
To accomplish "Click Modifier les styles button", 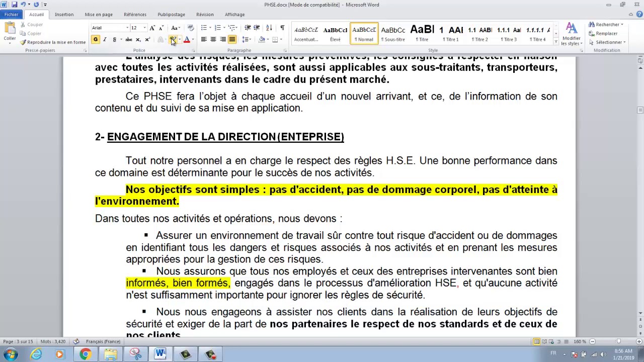I will [571, 34].
